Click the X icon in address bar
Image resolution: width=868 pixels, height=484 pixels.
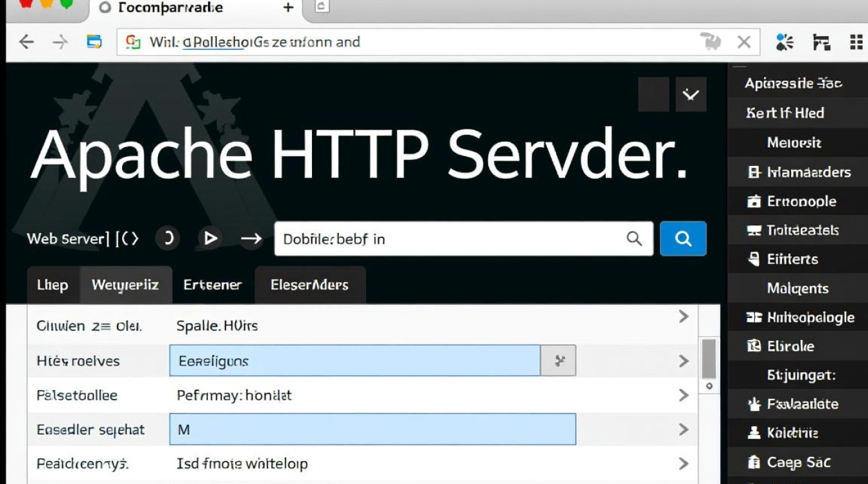pyautogui.click(x=744, y=43)
